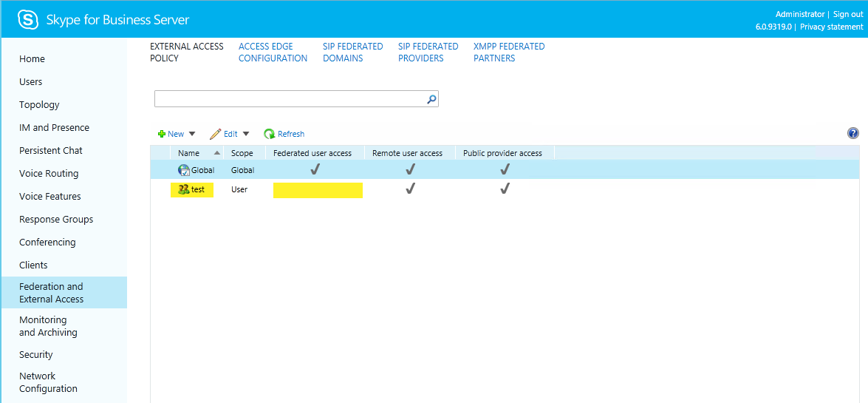Click the User scope cell
Image resolution: width=868 pixels, height=403 pixels.
(x=239, y=189)
